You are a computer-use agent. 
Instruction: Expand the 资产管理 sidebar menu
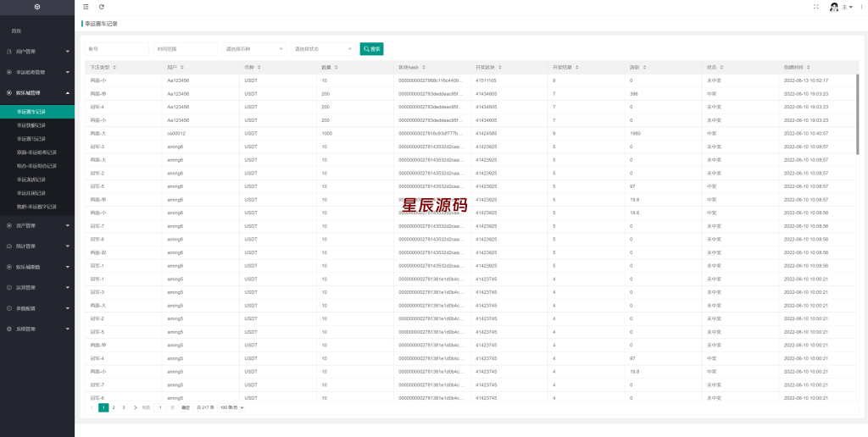37,225
